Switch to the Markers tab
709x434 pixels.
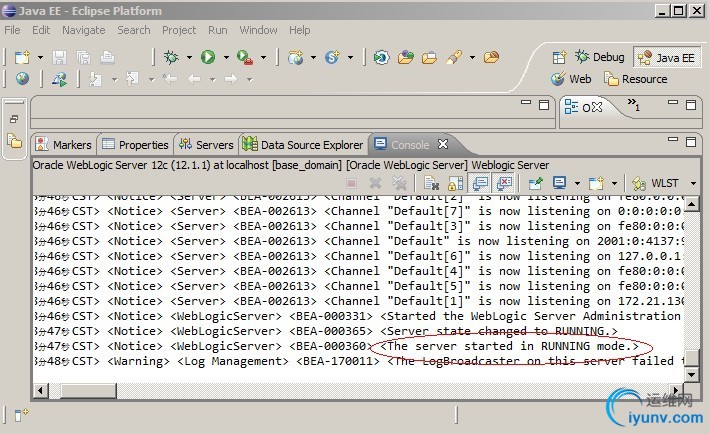64,145
